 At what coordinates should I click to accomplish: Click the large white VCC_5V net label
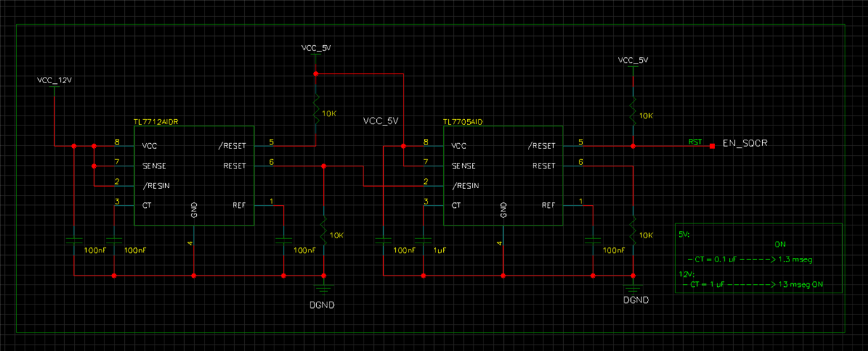381,121
